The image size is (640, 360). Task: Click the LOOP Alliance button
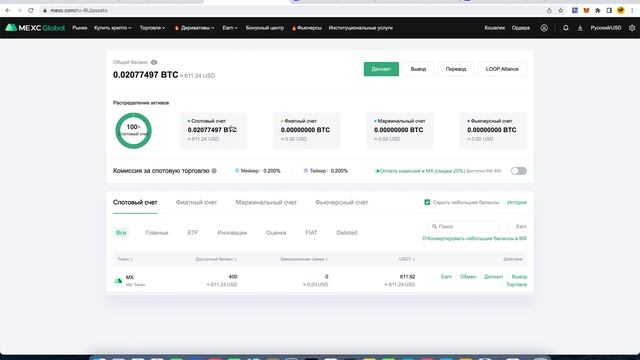pos(502,69)
